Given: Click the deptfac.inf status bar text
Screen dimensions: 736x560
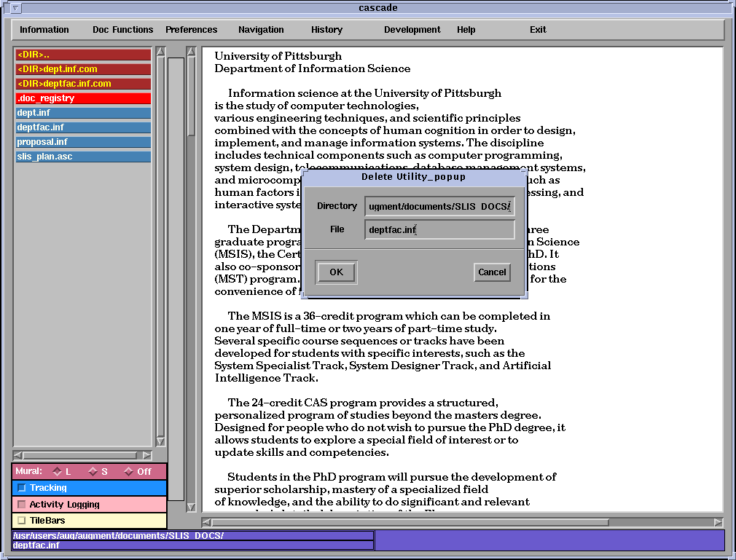Looking at the screenshot, I should 36,545.
